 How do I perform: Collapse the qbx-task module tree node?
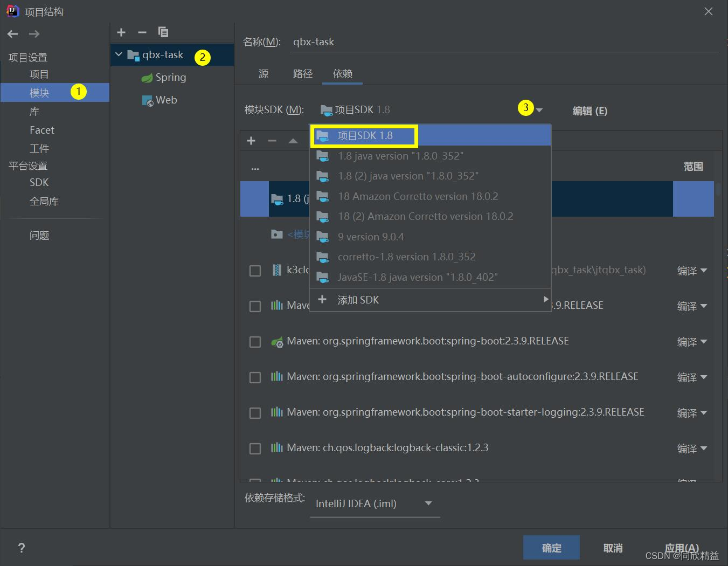119,54
